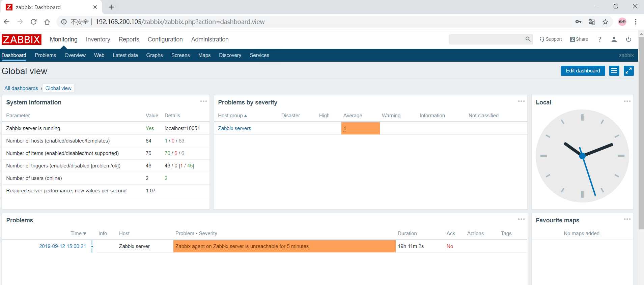
Task: Open the Reports menu
Action: coord(129,39)
